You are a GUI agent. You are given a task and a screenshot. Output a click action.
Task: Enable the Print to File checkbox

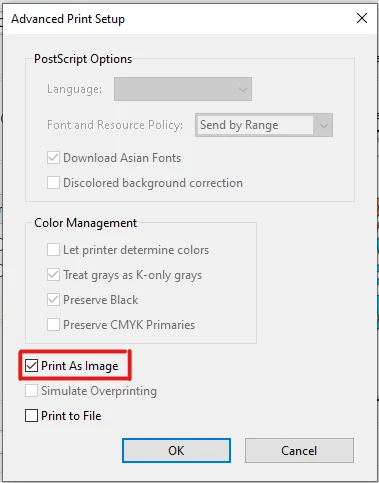31,416
